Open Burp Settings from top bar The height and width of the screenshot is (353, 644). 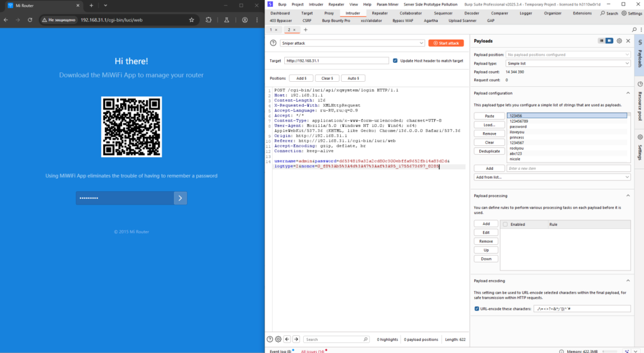pyautogui.click(x=632, y=13)
